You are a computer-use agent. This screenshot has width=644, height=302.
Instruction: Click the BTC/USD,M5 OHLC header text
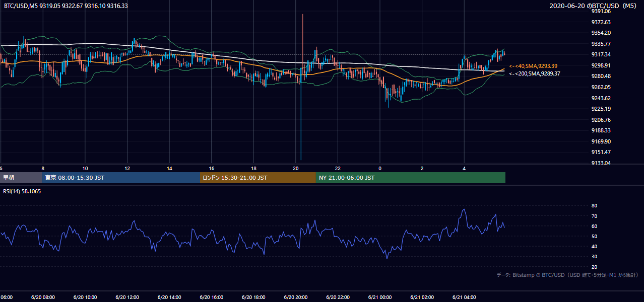66,6
